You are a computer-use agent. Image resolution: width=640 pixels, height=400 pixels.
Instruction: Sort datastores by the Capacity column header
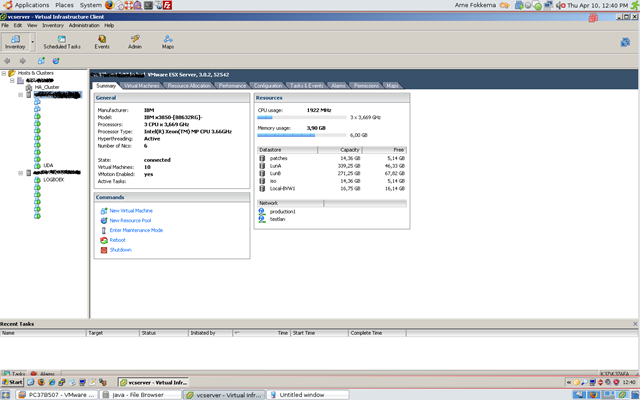[x=350, y=149]
